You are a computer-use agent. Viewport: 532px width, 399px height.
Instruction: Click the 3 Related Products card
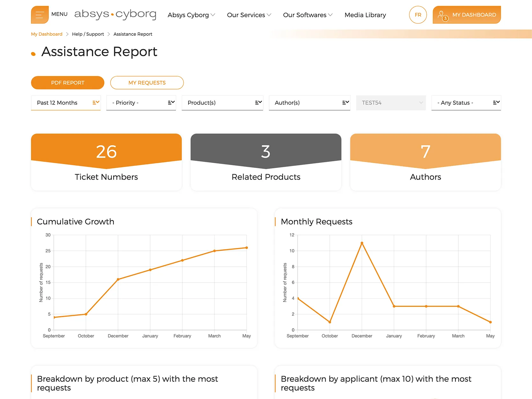266,162
